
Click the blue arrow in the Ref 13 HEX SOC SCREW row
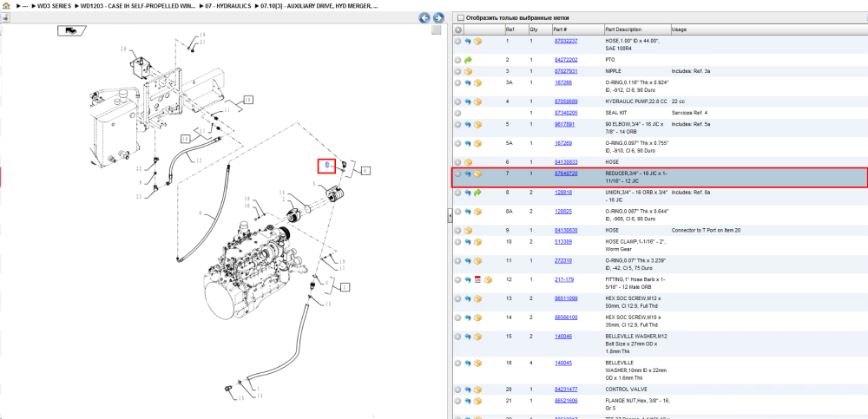[x=468, y=299]
